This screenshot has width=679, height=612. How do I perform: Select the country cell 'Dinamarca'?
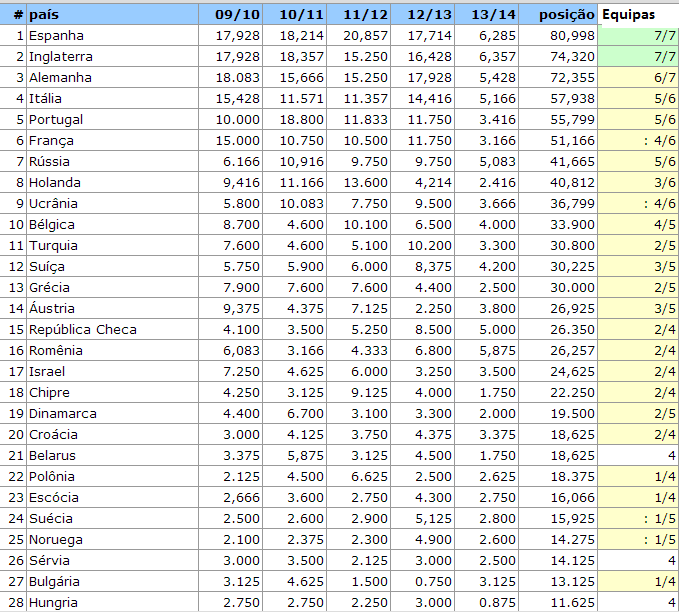112,414
